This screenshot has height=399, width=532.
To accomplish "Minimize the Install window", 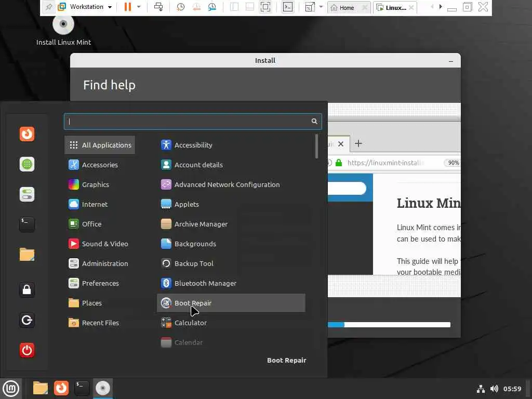I will pyautogui.click(x=450, y=61).
